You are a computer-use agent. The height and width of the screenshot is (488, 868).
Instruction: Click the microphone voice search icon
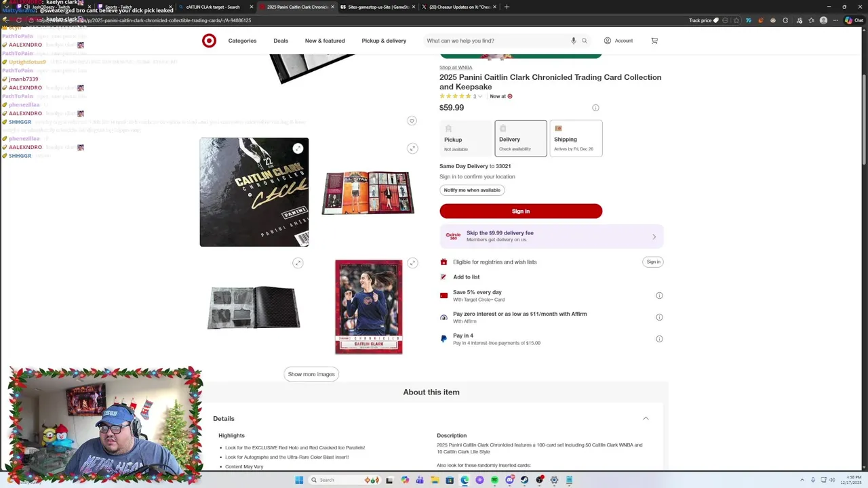coord(574,41)
